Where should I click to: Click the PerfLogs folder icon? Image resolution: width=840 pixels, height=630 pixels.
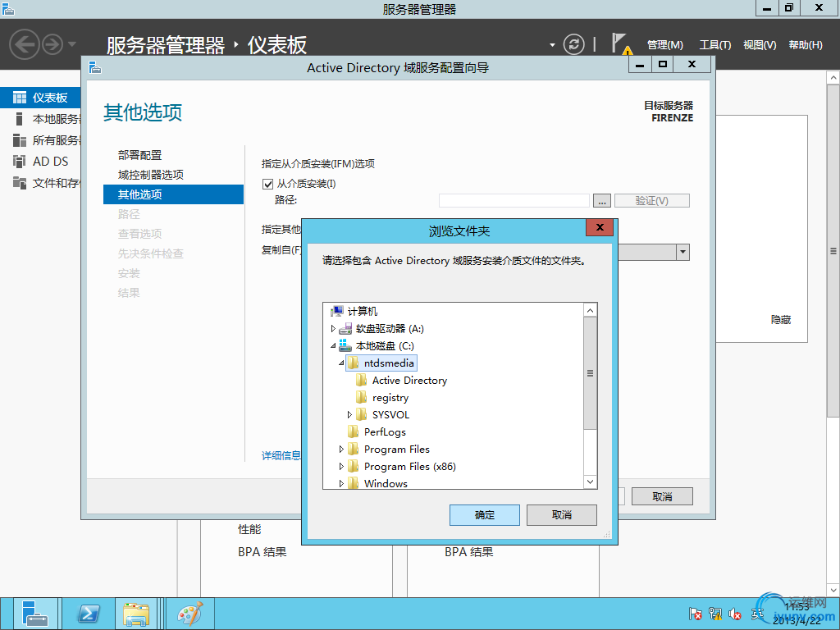tap(353, 431)
